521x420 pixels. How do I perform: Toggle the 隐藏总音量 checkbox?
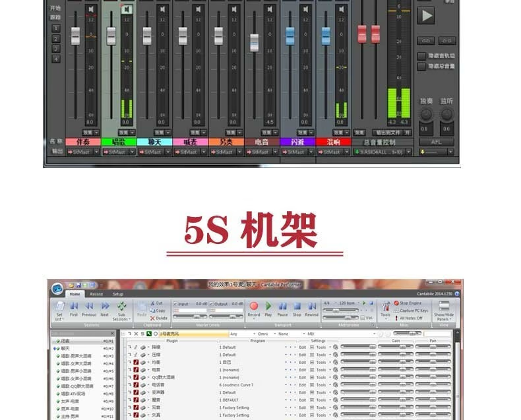point(421,66)
